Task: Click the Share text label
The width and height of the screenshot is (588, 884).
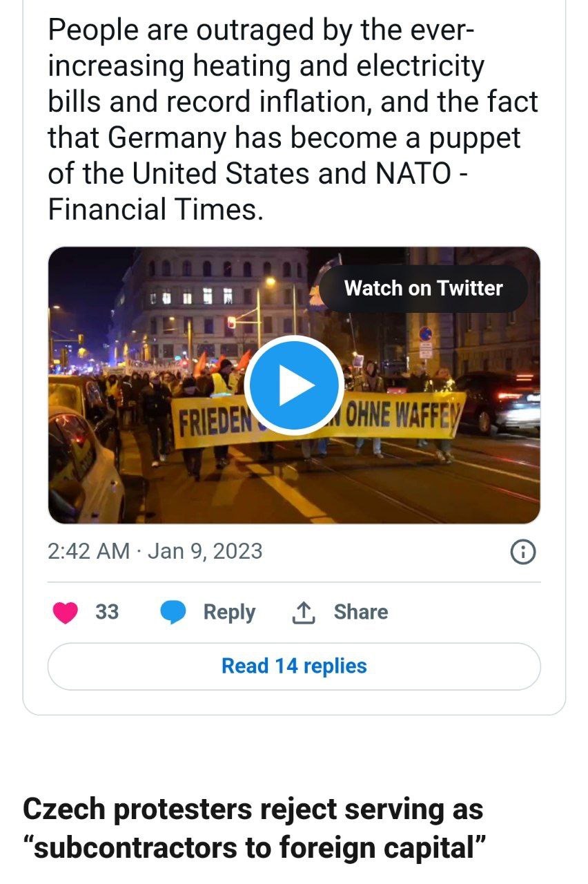Action: (x=360, y=613)
